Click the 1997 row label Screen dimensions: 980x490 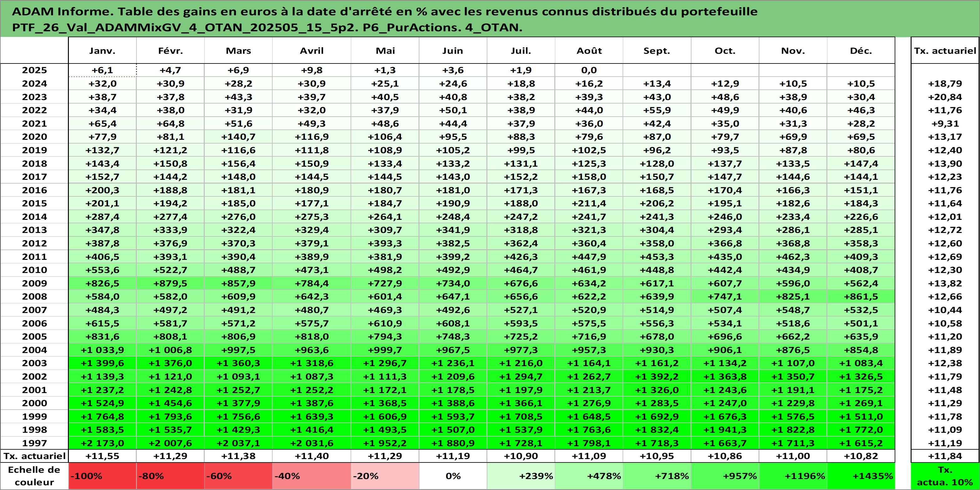point(34,443)
